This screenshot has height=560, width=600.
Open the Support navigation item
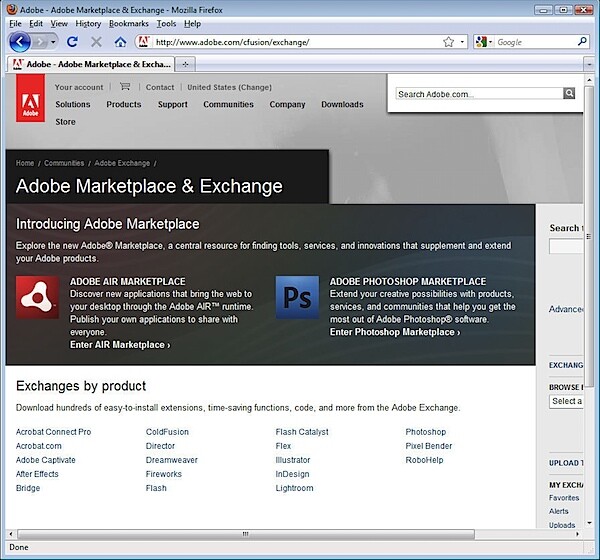(x=173, y=104)
